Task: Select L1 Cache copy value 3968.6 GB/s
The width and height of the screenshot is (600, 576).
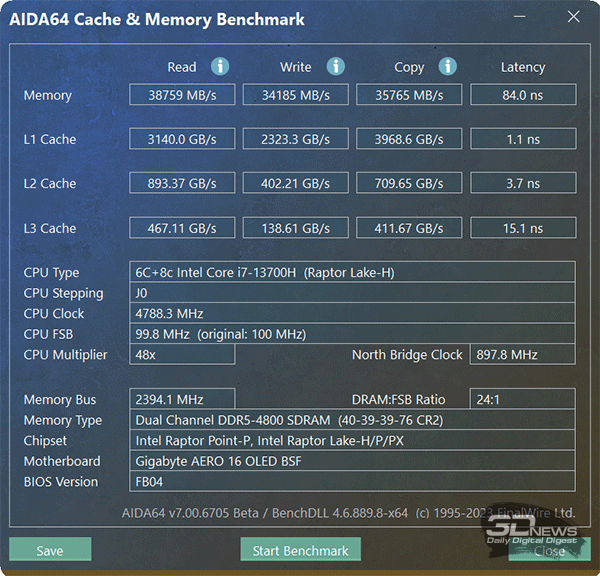Action: pyautogui.click(x=409, y=139)
